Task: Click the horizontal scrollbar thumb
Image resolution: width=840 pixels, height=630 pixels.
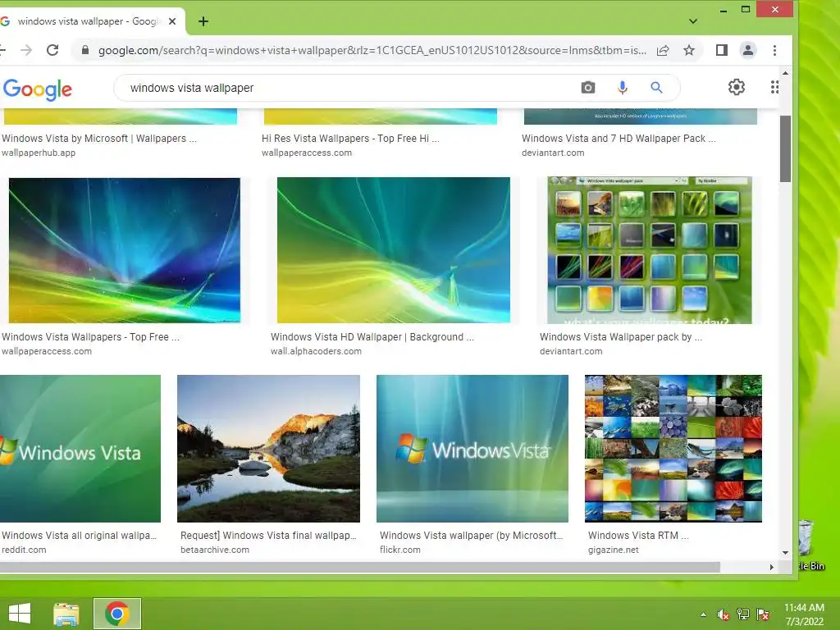Action: click(x=360, y=567)
